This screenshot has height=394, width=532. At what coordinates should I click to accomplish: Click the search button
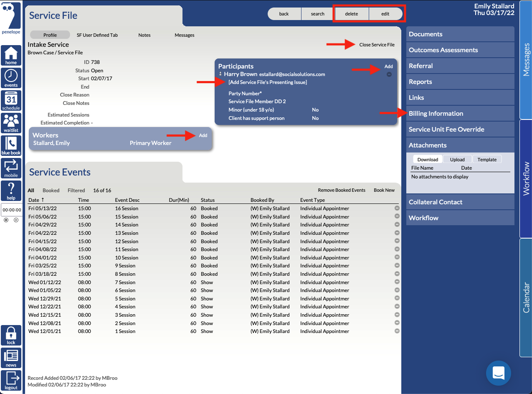[318, 14]
